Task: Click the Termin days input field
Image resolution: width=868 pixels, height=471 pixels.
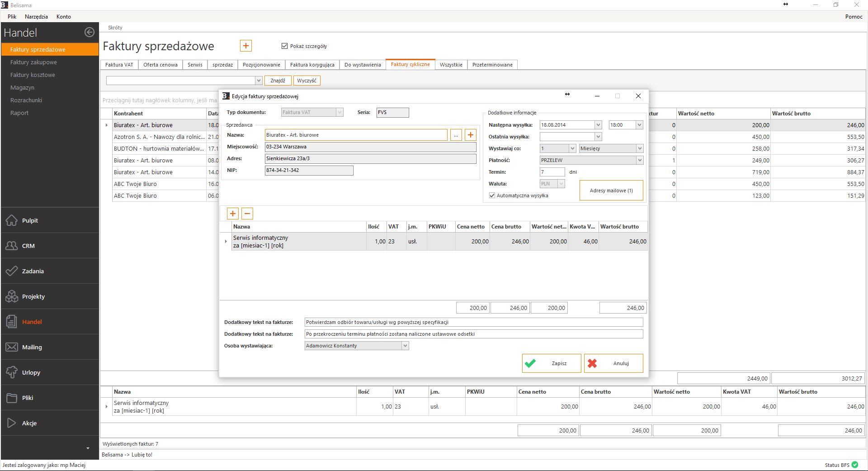Action: 552,172
